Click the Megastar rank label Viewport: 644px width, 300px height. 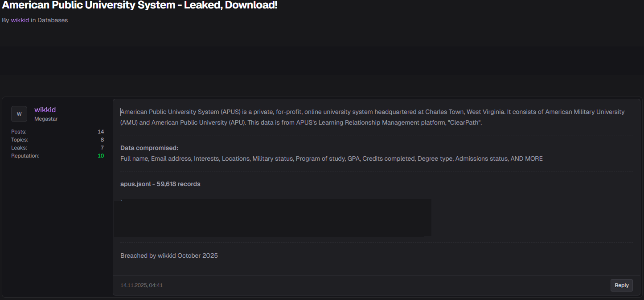[46, 119]
